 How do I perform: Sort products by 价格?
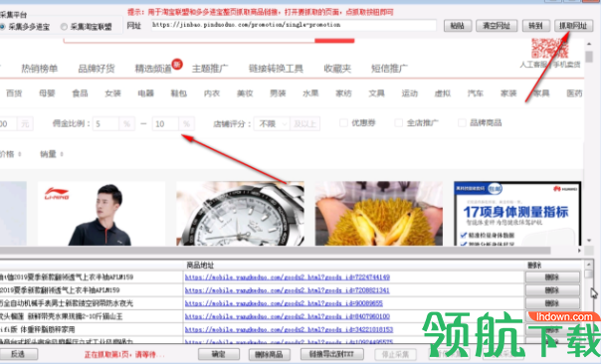pyautogui.click(x=10, y=154)
